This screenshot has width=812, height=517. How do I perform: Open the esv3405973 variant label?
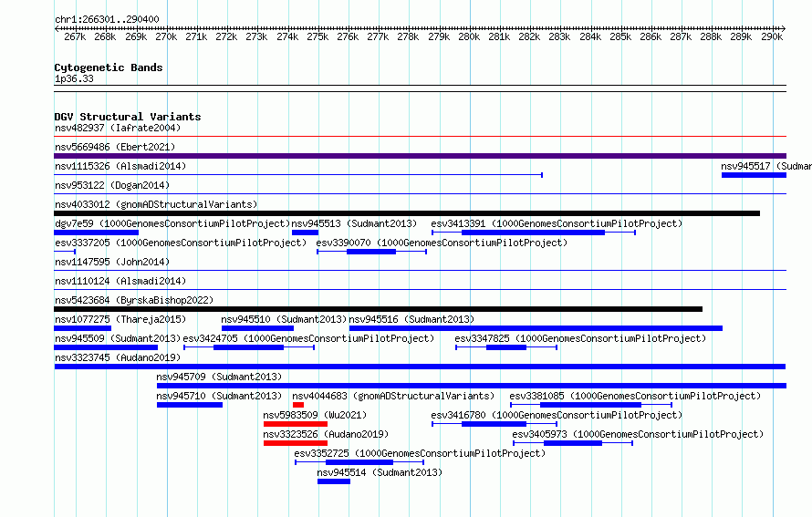638,434
